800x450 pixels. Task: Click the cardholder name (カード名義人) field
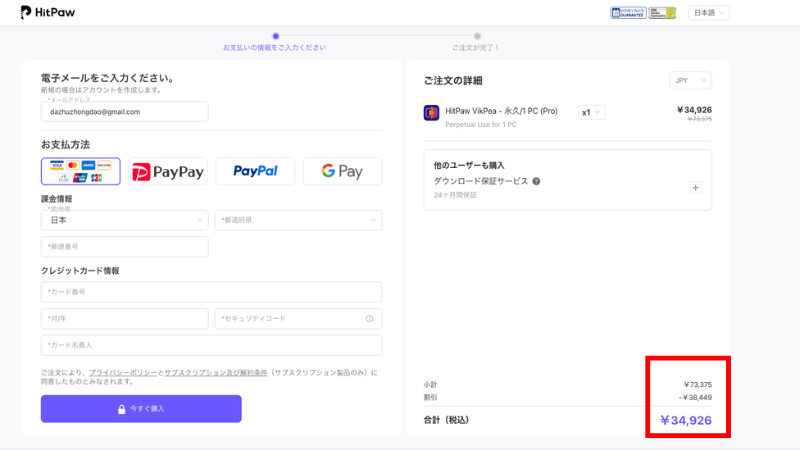211,345
